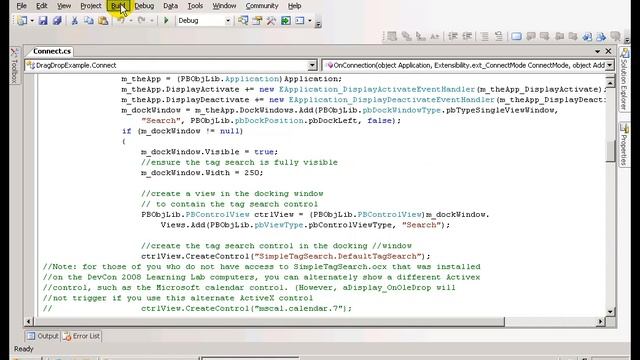
Task: Click the Clear All Bookmarks icon
Action: point(615,36)
